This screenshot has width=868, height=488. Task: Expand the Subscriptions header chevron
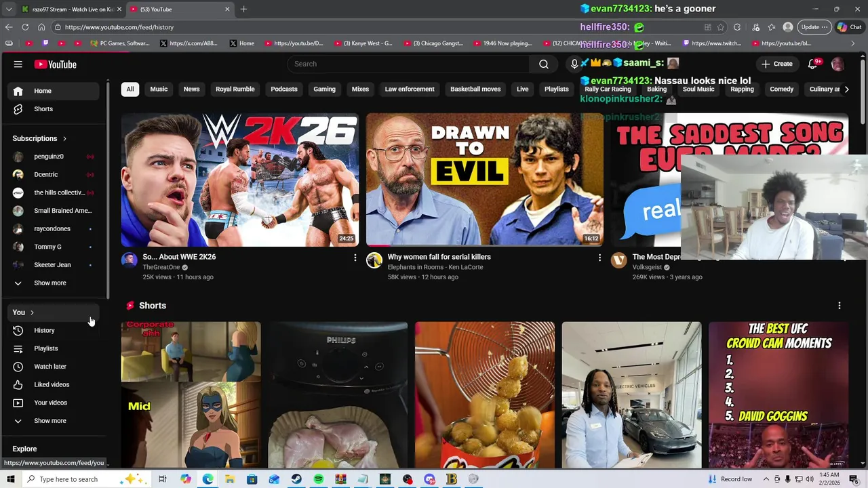(x=64, y=138)
